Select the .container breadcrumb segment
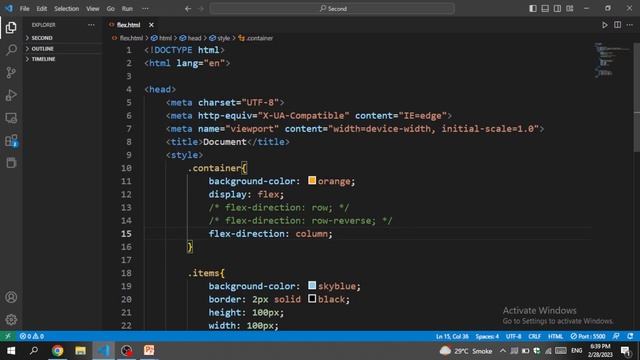The image size is (640, 360). pyautogui.click(x=256, y=38)
